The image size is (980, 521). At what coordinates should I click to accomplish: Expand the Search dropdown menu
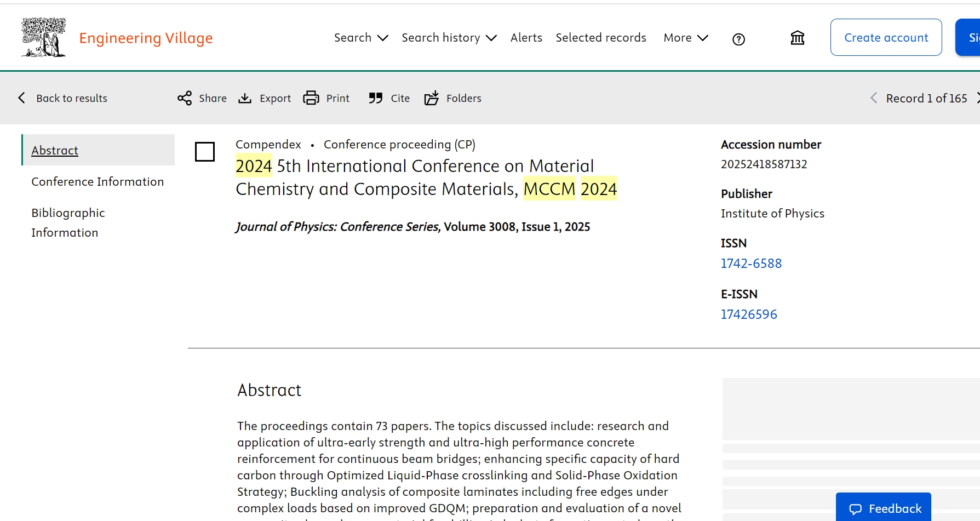[361, 38]
